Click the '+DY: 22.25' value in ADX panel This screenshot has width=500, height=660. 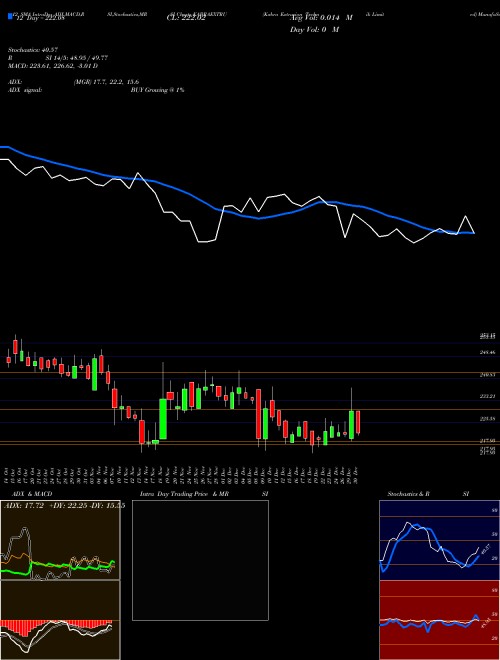pyautogui.click(x=68, y=506)
